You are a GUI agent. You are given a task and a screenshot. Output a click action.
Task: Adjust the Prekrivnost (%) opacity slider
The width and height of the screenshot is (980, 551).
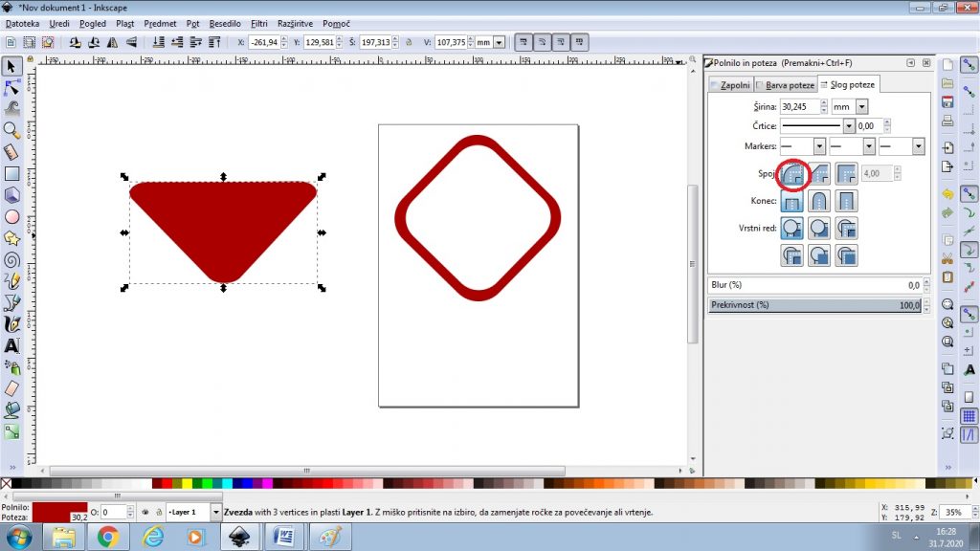coord(814,305)
